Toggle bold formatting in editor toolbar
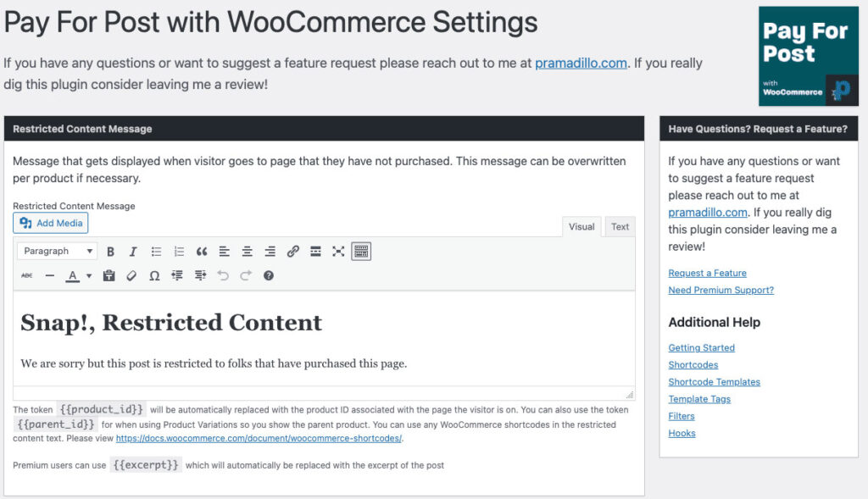Image resolution: width=868 pixels, height=499 pixels. (x=110, y=252)
